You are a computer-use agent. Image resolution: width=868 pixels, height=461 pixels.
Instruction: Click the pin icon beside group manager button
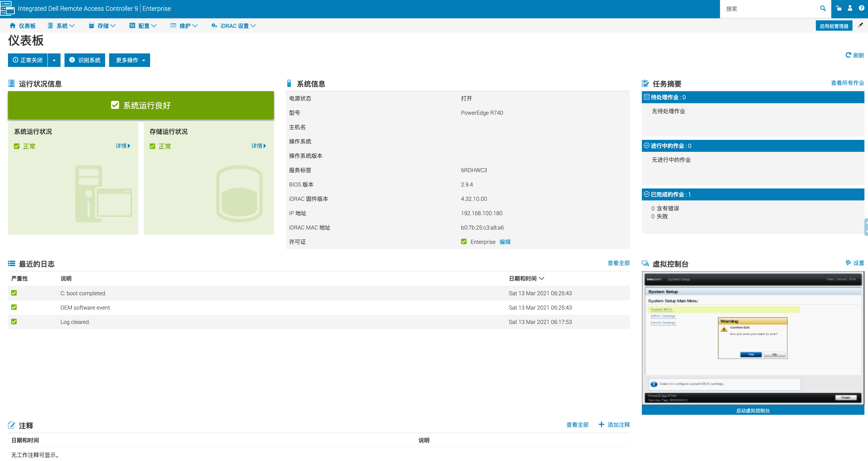[860, 25]
